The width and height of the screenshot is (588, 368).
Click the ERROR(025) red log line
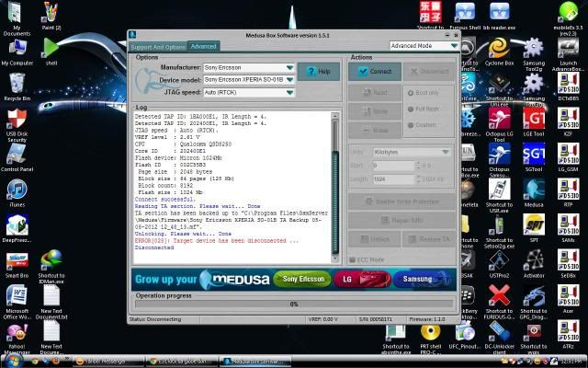click(x=217, y=241)
